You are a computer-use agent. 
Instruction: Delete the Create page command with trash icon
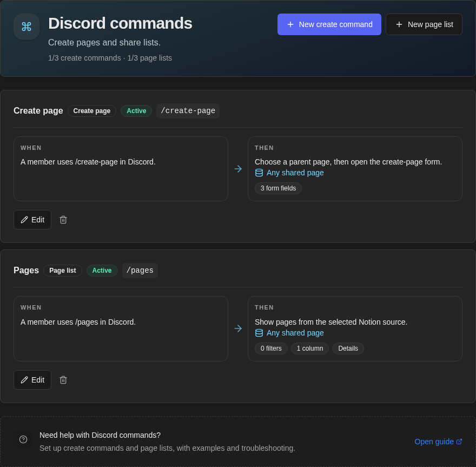pyautogui.click(x=63, y=220)
